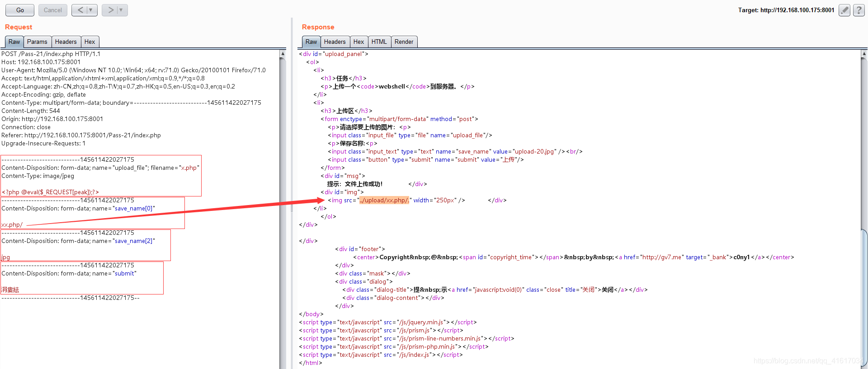
Task: Click the 'form enctype' response line
Action: pyautogui.click(x=399, y=119)
